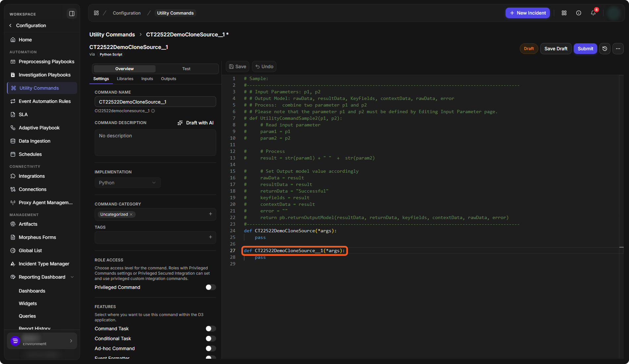This screenshot has width=629, height=364.
Task: Enable the Conditional Task feature
Action: [211, 339]
